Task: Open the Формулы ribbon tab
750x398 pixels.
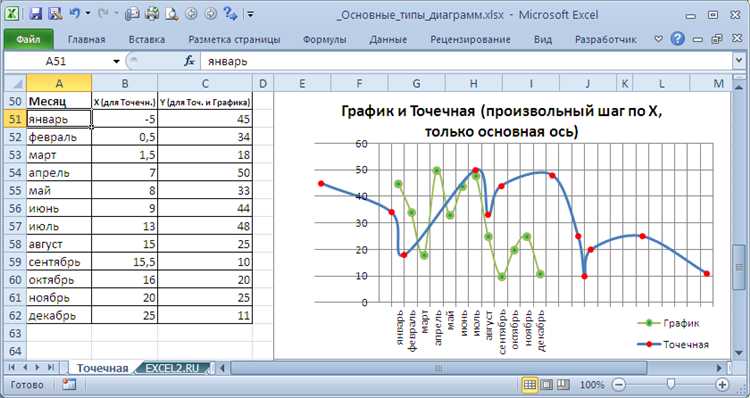Action: coord(325,40)
